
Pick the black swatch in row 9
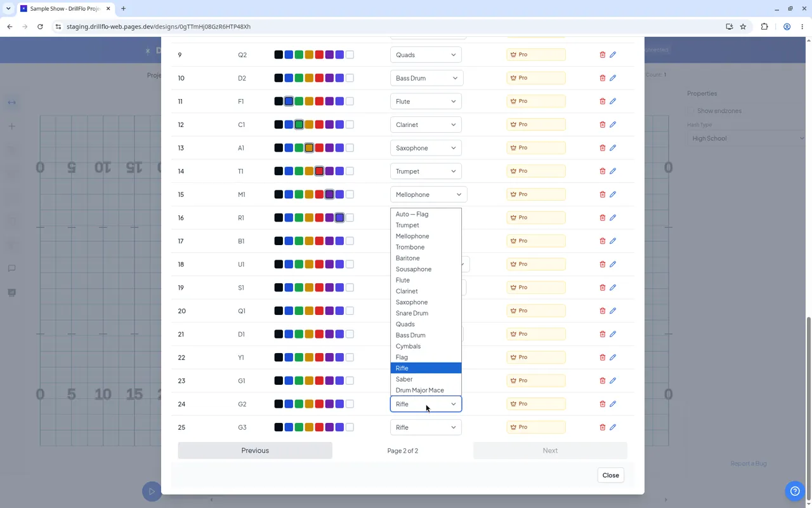(278, 55)
